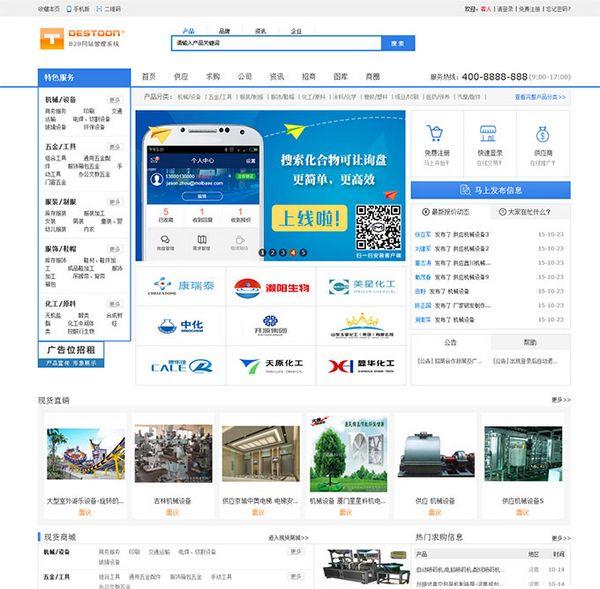Expand more for 服饰/鞋帽 sidebar category
600x589 pixels.
click(114, 249)
